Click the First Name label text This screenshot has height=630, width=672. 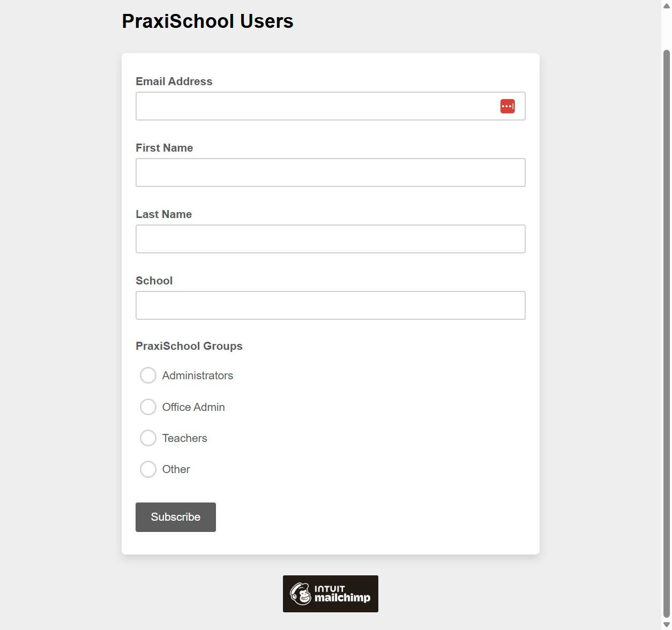point(164,148)
